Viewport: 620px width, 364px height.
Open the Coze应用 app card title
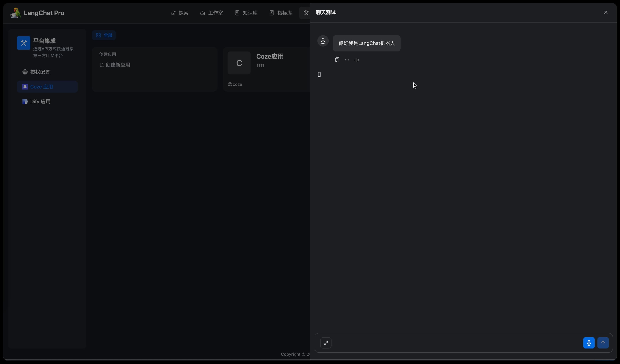[x=270, y=57]
